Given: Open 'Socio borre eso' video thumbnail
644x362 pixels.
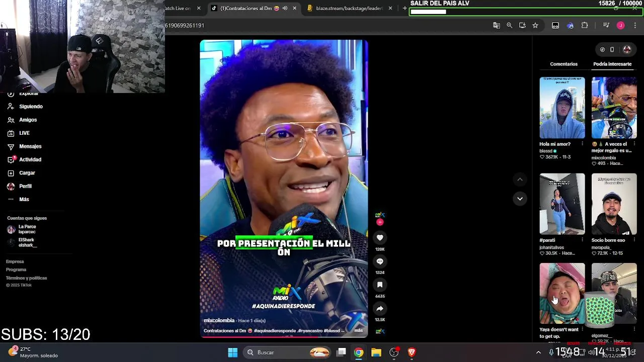Looking at the screenshot, I should click(x=614, y=204).
